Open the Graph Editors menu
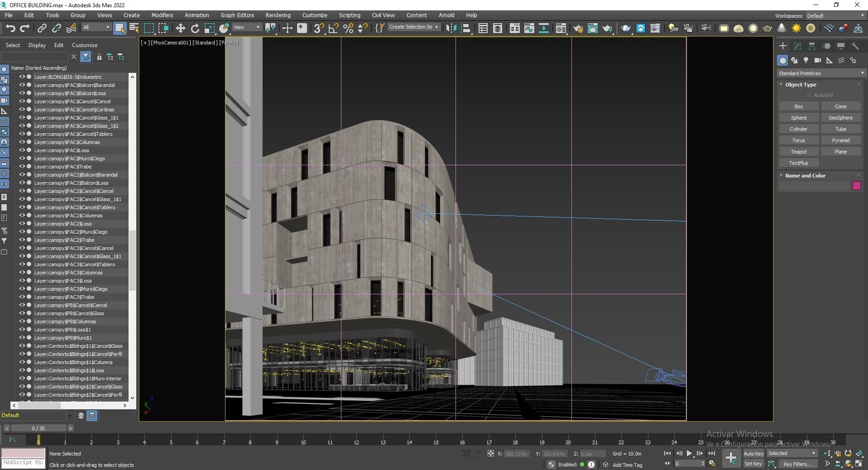Image resolution: width=868 pixels, height=470 pixels. click(237, 15)
